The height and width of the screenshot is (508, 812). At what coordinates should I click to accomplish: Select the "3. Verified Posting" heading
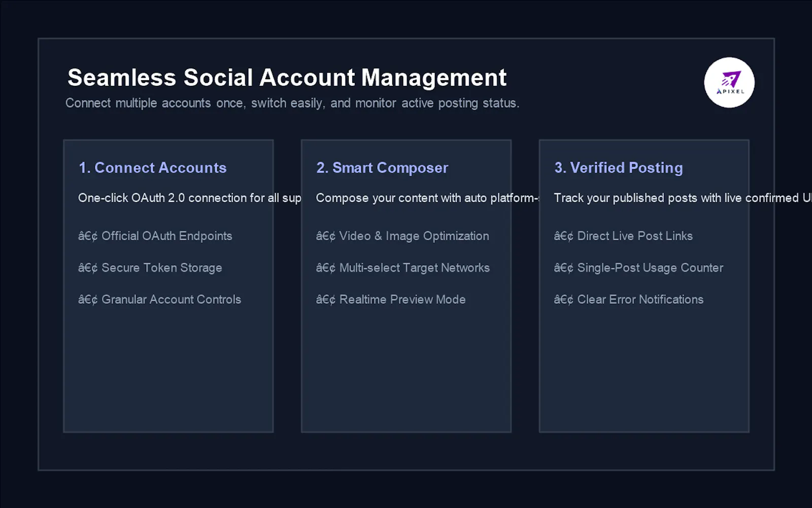(x=619, y=168)
